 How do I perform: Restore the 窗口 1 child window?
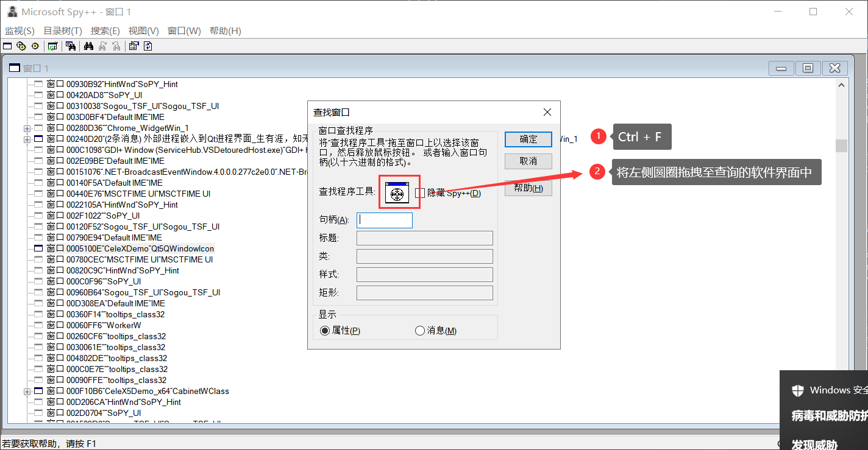(x=808, y=68)
